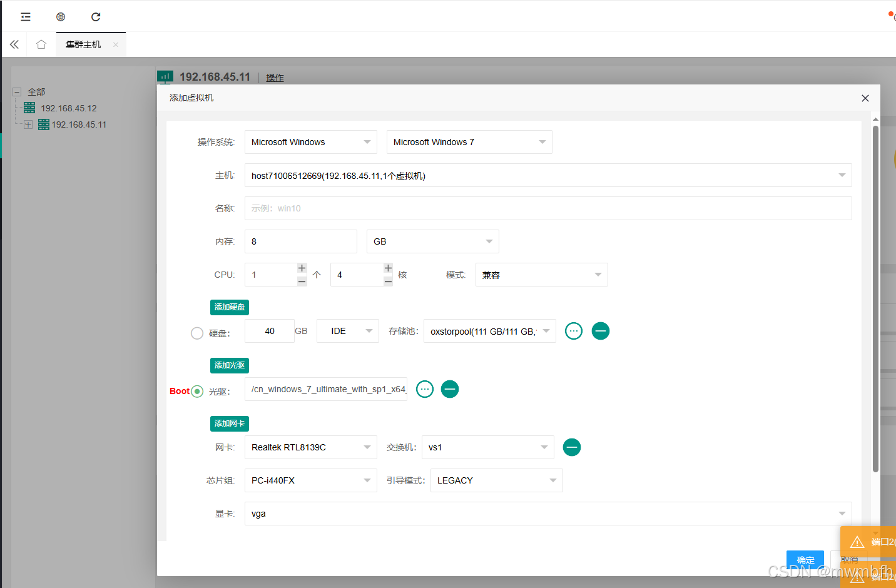Click the scrollbar up arrow in dialog
The height and width of the screenshot is (588, 896).
click(875, 119)
